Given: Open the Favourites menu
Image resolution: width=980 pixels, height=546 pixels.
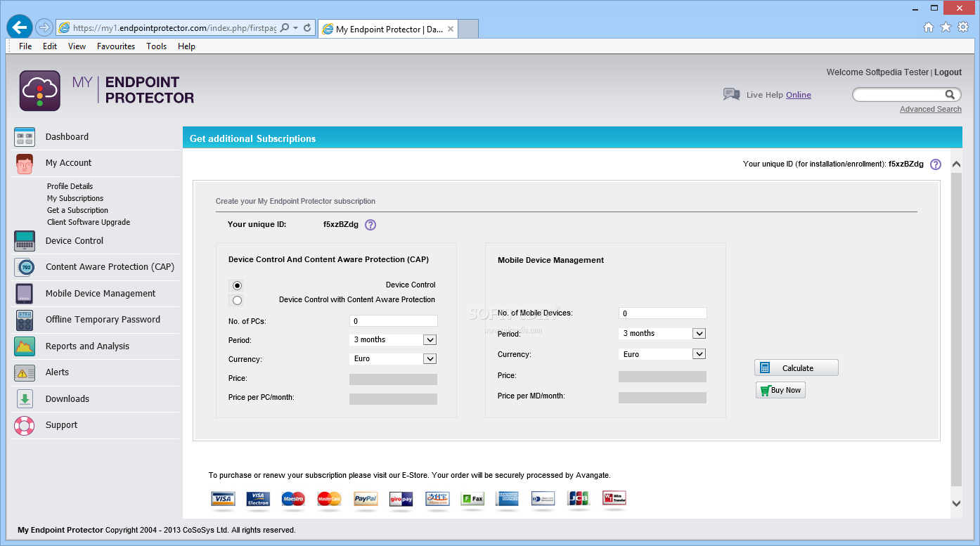Looking at the screenshot, I should [x=116, y=46].
